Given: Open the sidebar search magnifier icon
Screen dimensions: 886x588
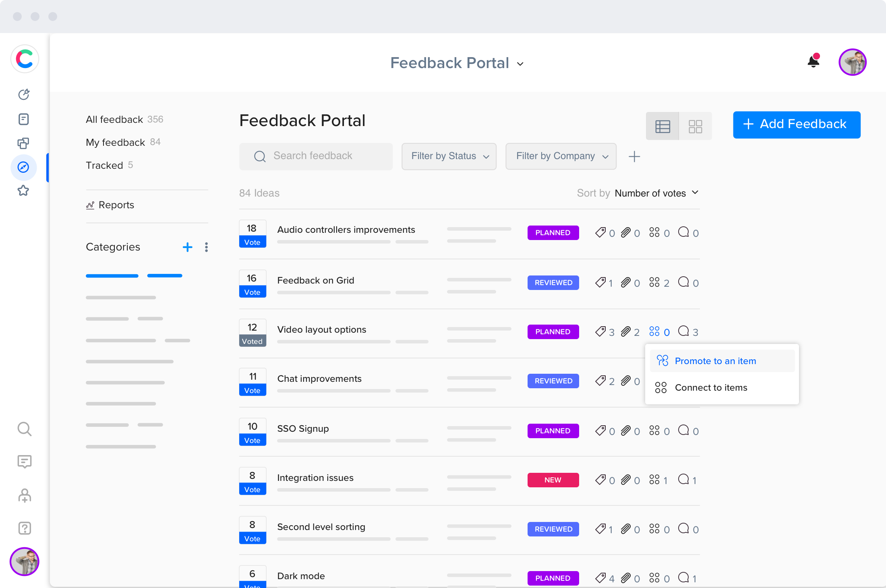Looking at the screenshot, I should (24, 429).
